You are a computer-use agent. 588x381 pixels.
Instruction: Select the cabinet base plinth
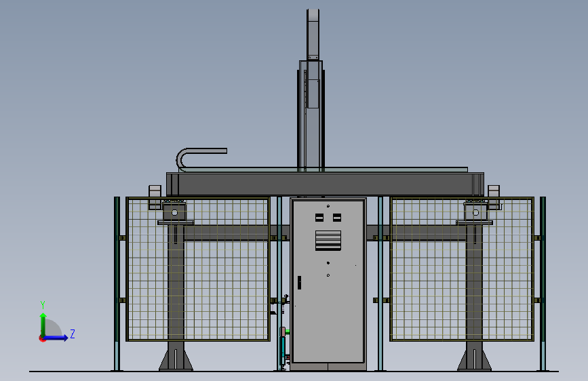(x=328, y=366)
